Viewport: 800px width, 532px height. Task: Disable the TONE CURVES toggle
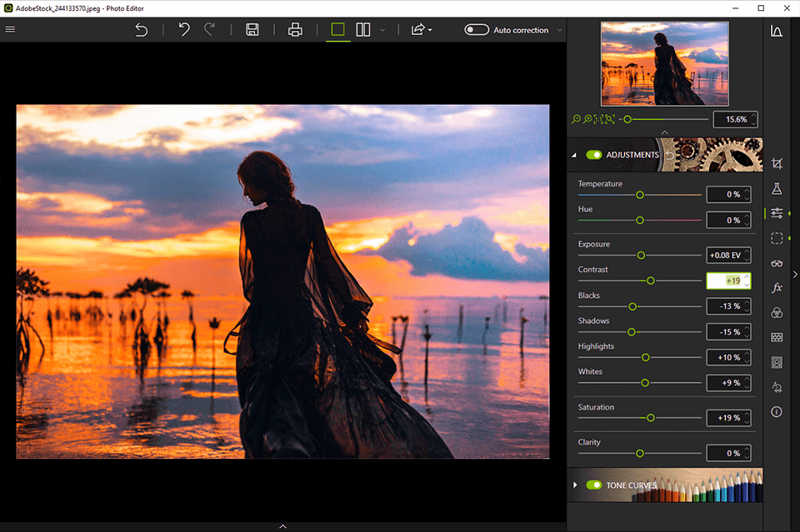coord(594,485)
